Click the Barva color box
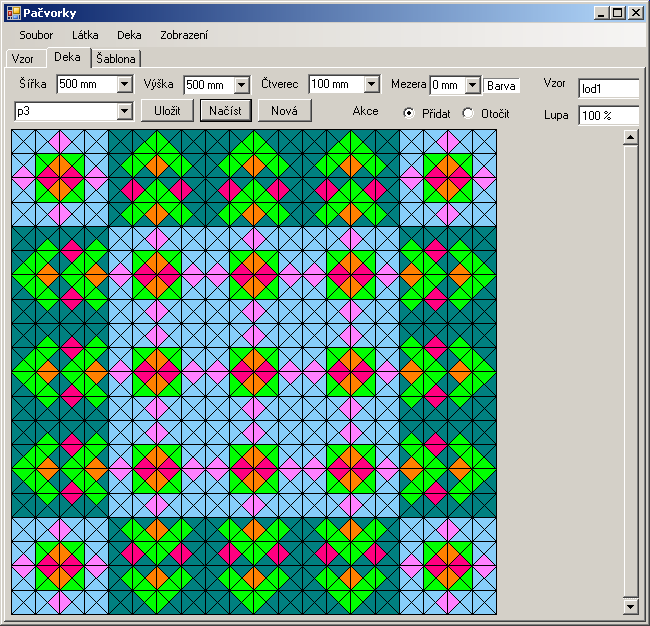 (501, 86)
